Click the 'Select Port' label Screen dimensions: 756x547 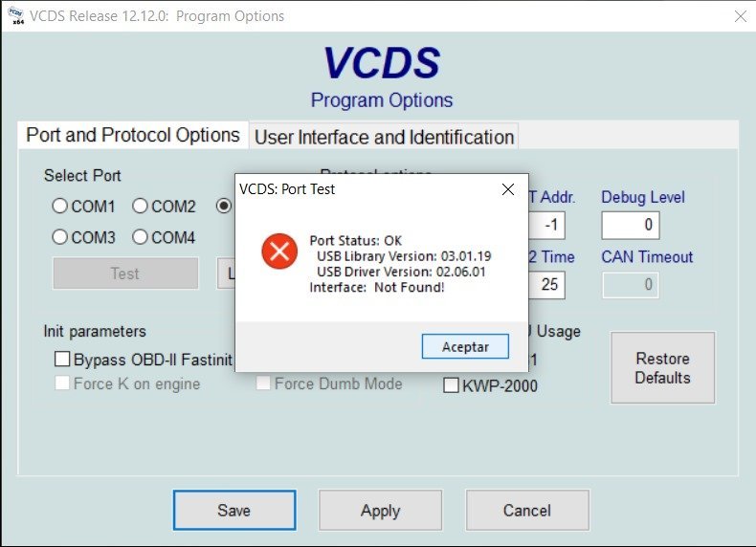tap(82, 175)
